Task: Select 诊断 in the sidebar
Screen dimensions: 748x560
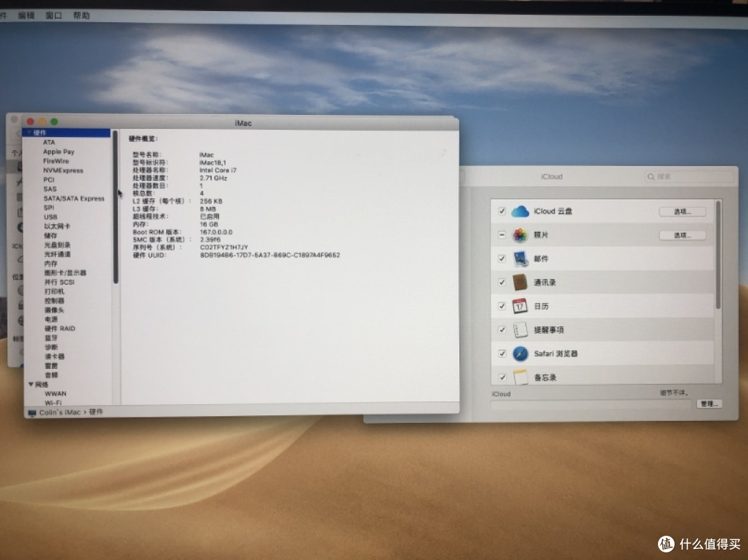Action: pyautogui.click(x=51, y=347)
